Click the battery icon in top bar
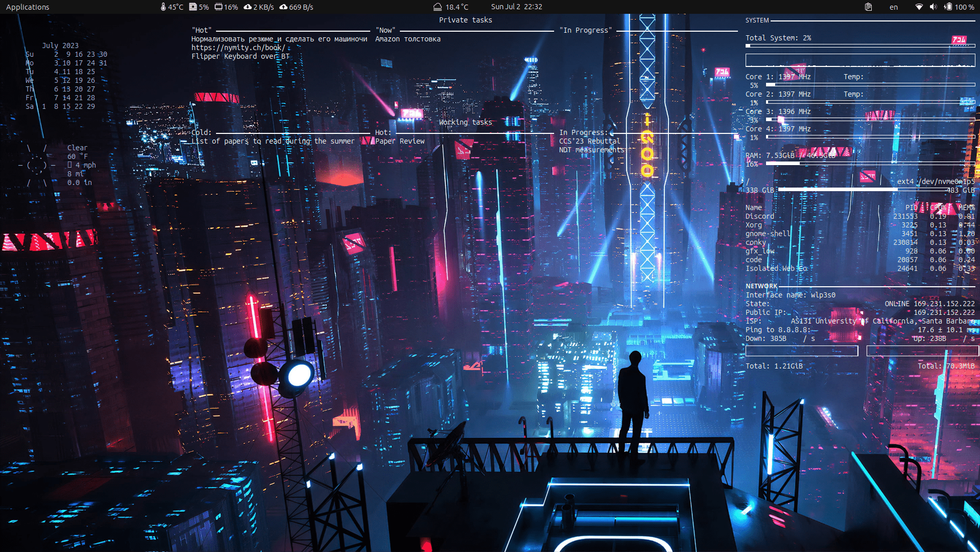The height and width of the screenshot is (552, 980). [x=948, y=7]
